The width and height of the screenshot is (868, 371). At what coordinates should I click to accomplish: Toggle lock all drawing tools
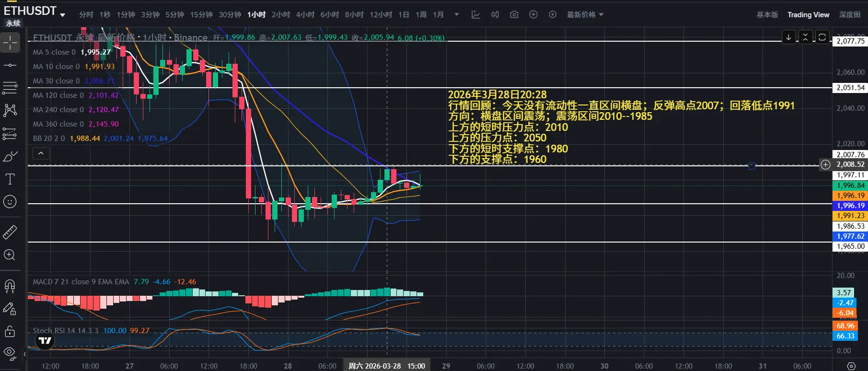coord(10,331)
